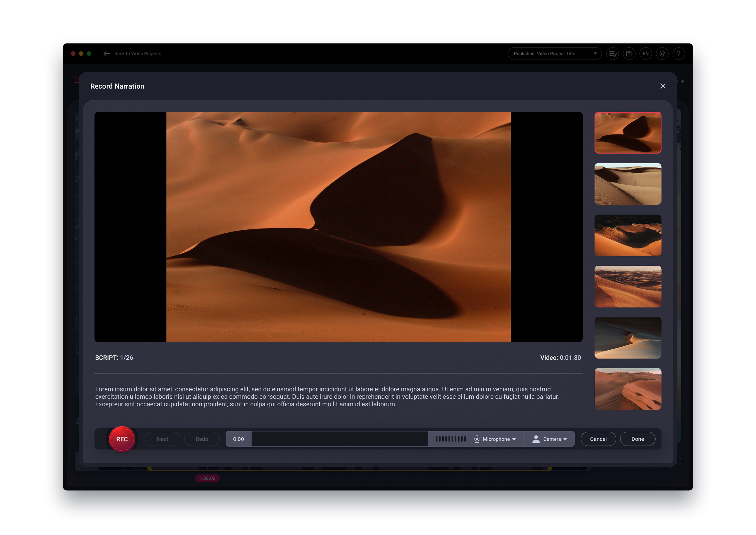Click Redo to re-record the take
This screenshot has height=535, width=756.
coord(202,439)
